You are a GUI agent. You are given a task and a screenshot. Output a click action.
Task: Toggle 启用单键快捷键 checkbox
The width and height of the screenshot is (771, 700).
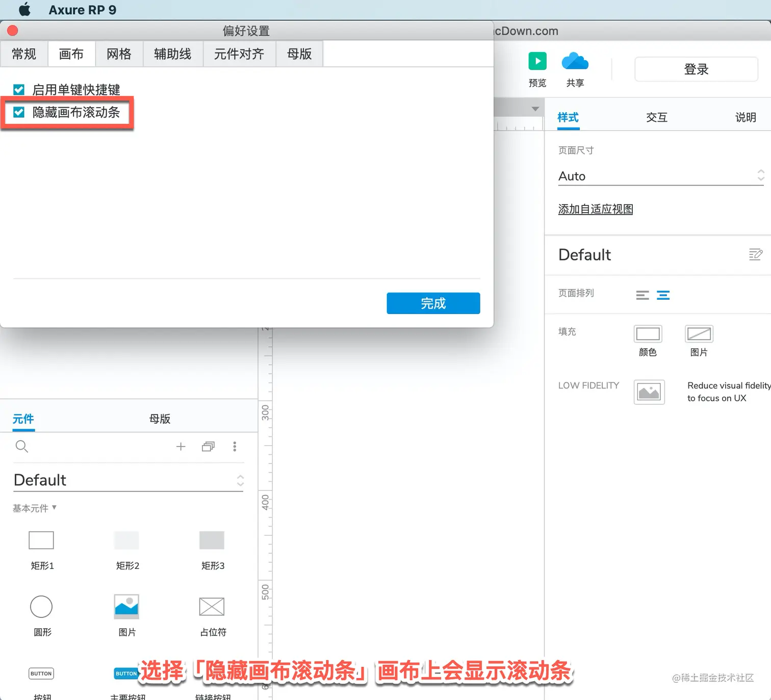[19, 90]
